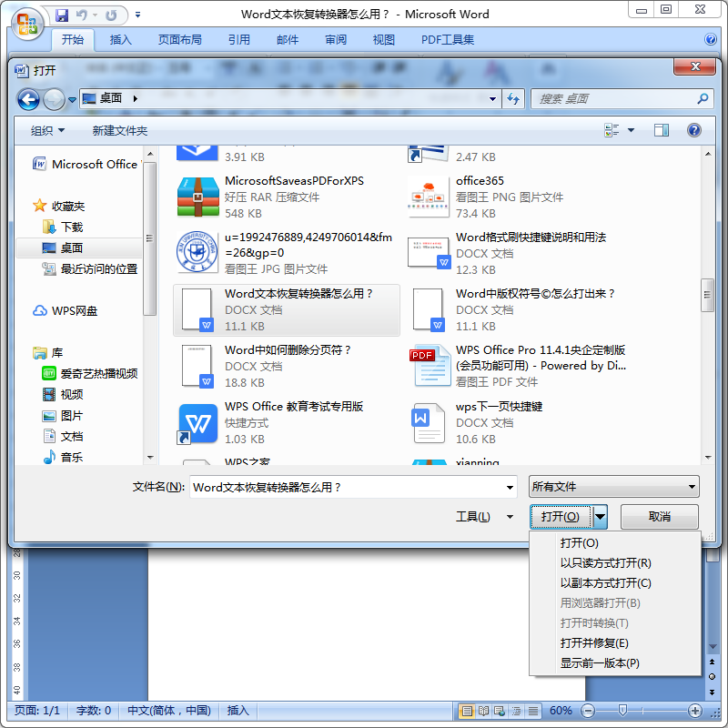The image size is (728, 728).
Task: Toggle 插入 insert mode in status bar
Action: click(x=238, y=711)
